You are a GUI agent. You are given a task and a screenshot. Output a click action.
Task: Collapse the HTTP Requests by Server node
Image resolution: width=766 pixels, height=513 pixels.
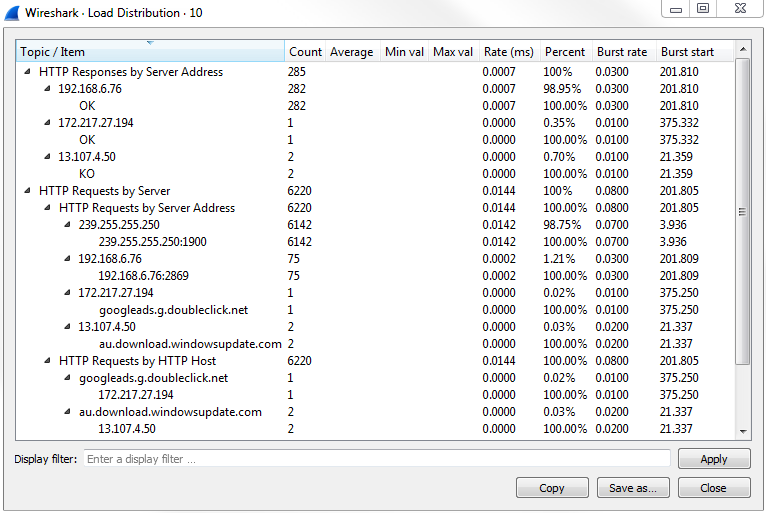coord(28,191)
